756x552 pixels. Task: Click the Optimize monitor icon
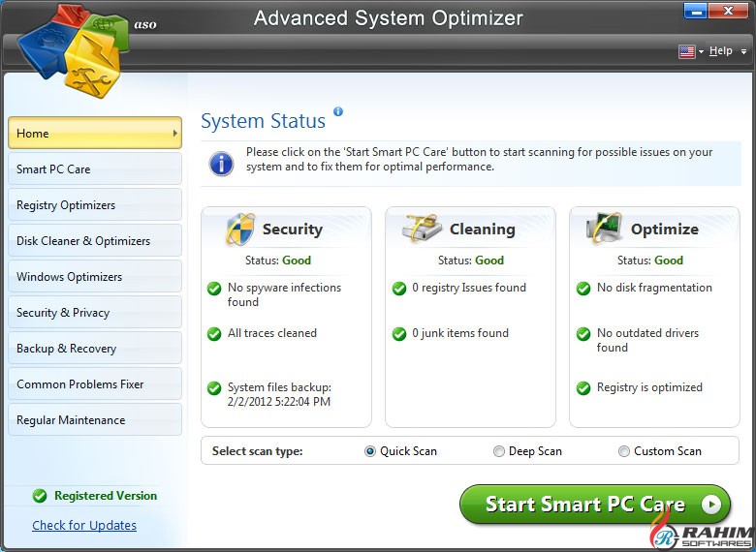pyautogui.click(x=604, y=228)
